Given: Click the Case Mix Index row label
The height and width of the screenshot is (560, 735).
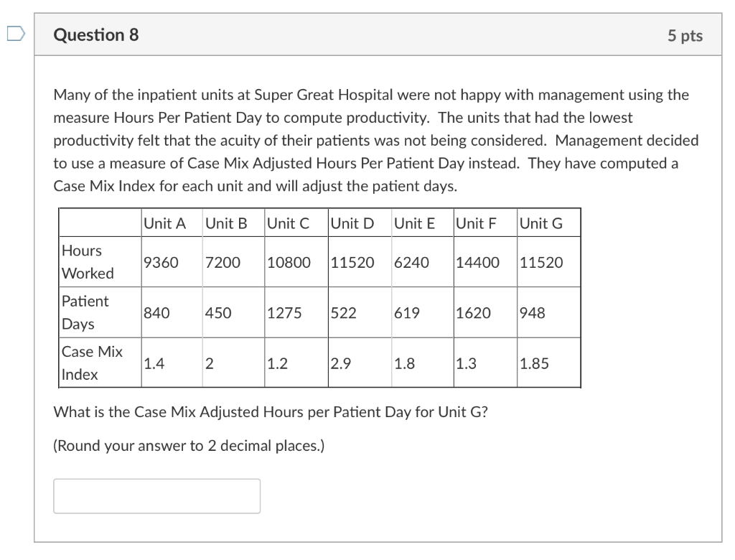Looking at the screenshot, I should pyautogui.click(x=91, y=363).
